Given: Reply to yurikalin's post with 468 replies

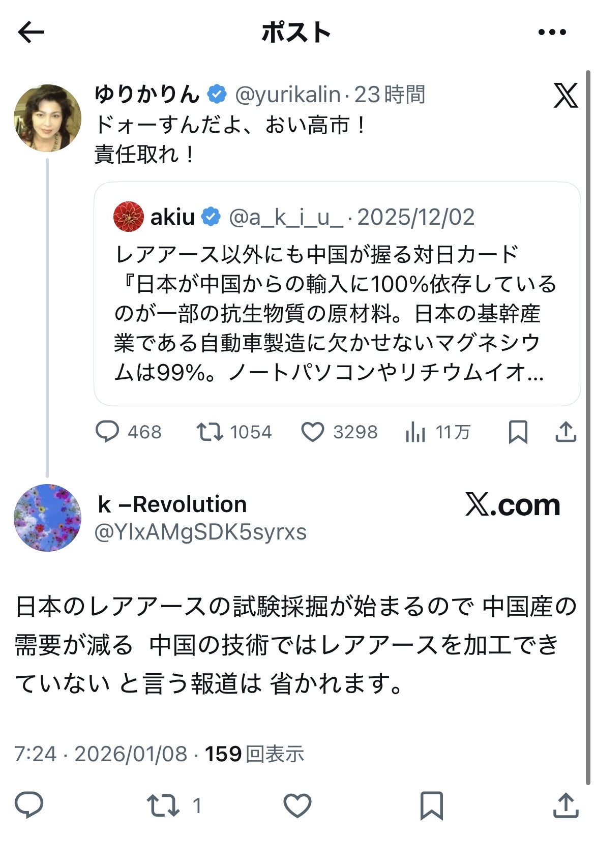Looking at the screenshot, I should tap(107, 432).
